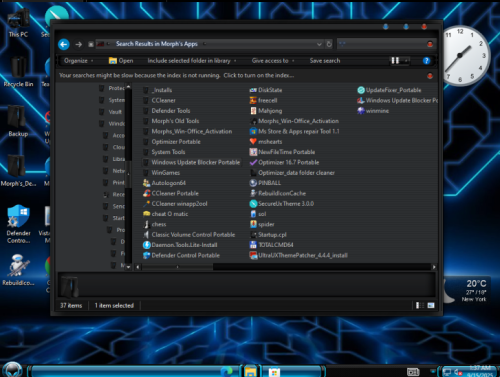Click Save search in the toolbar

click(325, 61)
